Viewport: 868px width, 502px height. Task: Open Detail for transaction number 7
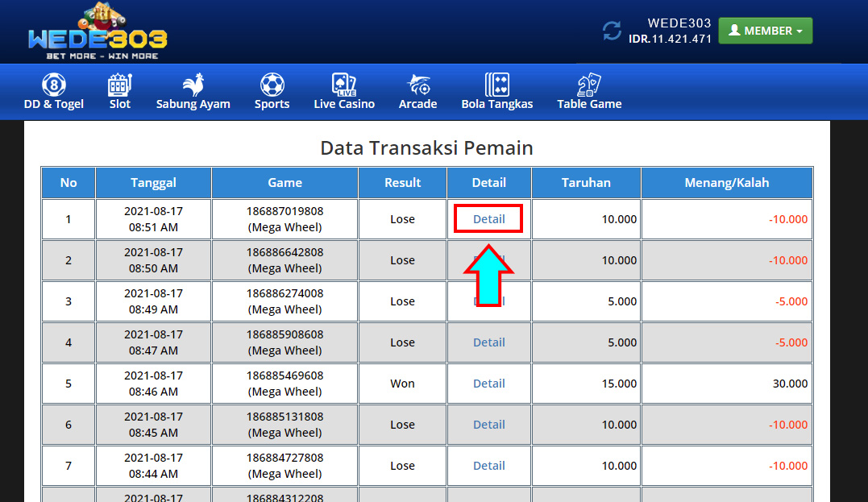coord(488,466)
